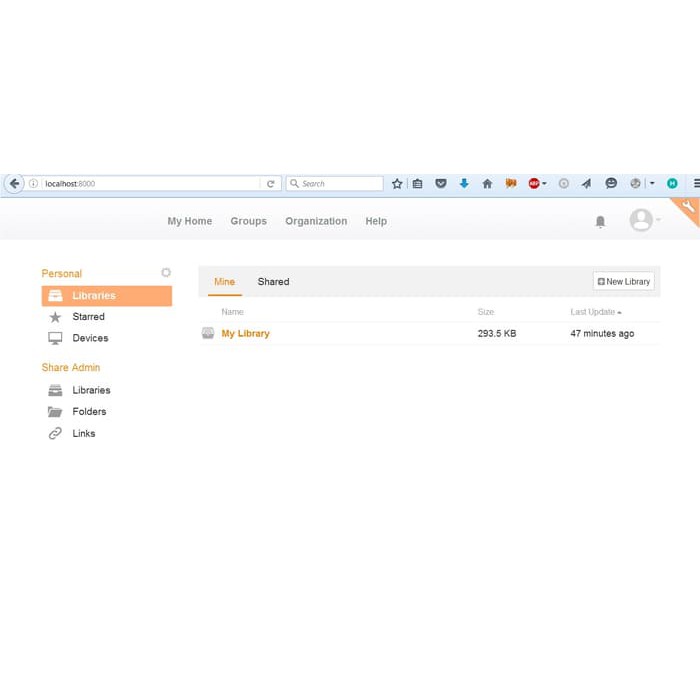Click the paper plane send icon

click(x=587, y=183)
